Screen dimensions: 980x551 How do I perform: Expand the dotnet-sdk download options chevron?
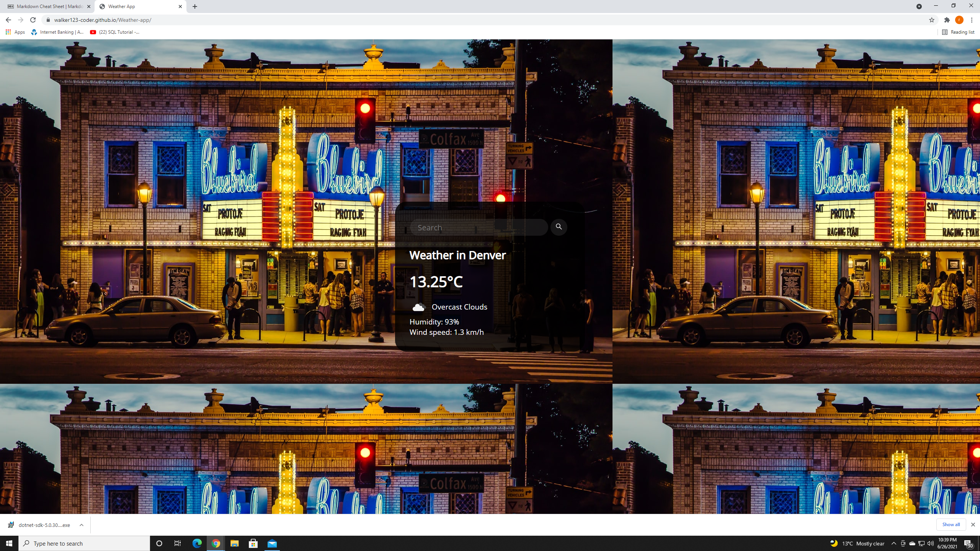pos(81,525)
